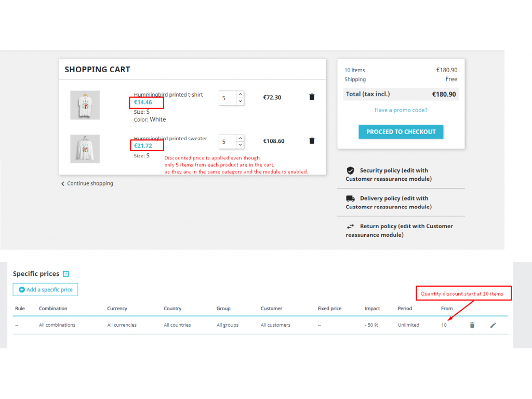Remove Hummingbird printed t-shirt using trash icon
Viewport: 532px width, 399px height.
[x=312, y=97]
